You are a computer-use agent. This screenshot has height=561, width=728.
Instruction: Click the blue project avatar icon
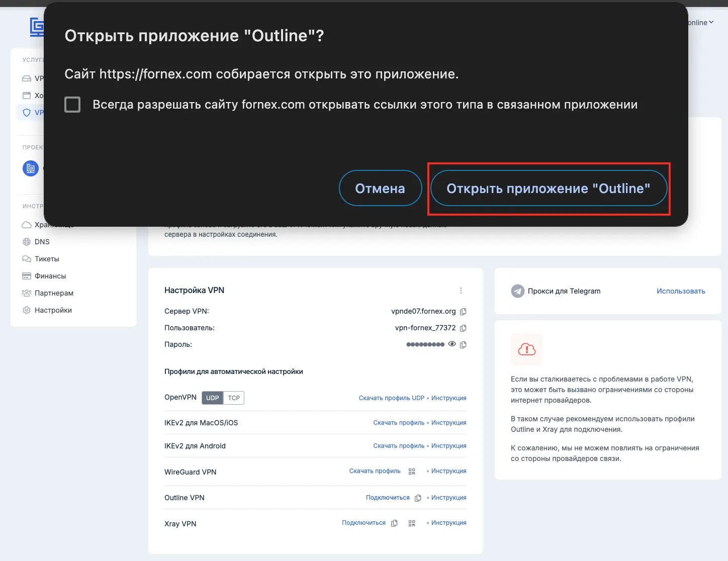tap(31, 168)
